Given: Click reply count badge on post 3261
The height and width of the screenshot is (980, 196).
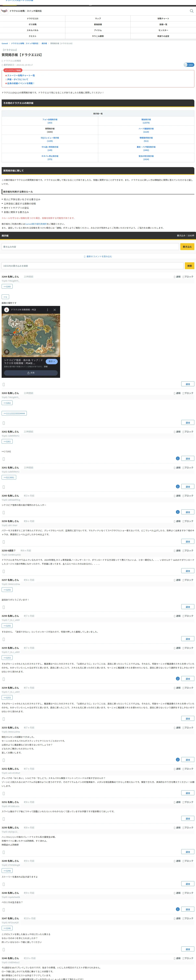Looking at the screenshot, I should [x=178, y=487].
